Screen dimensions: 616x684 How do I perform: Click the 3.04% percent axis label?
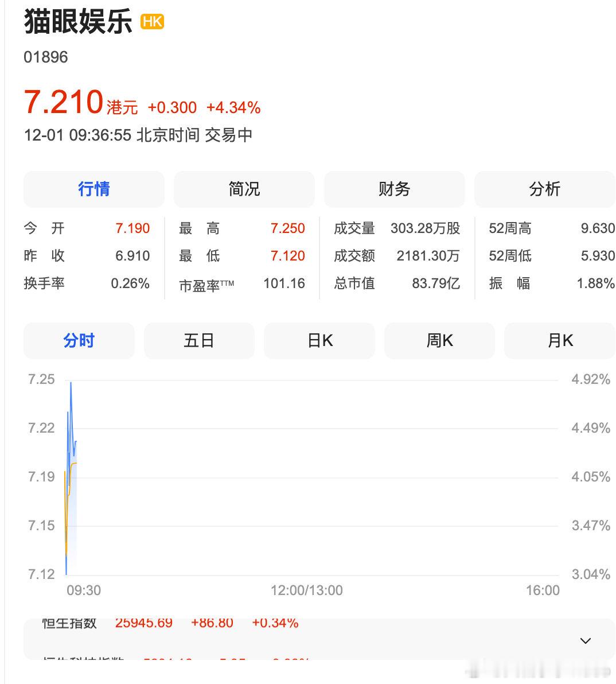591,574
